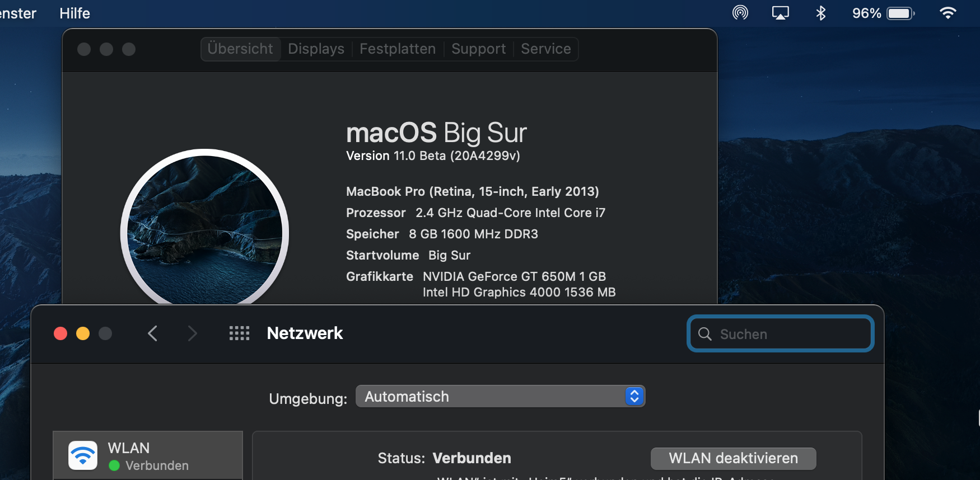Click the NVIDIA GeForce GT 650M text
The height and width of the screenshot is (480, 980).
click(514, 276)
